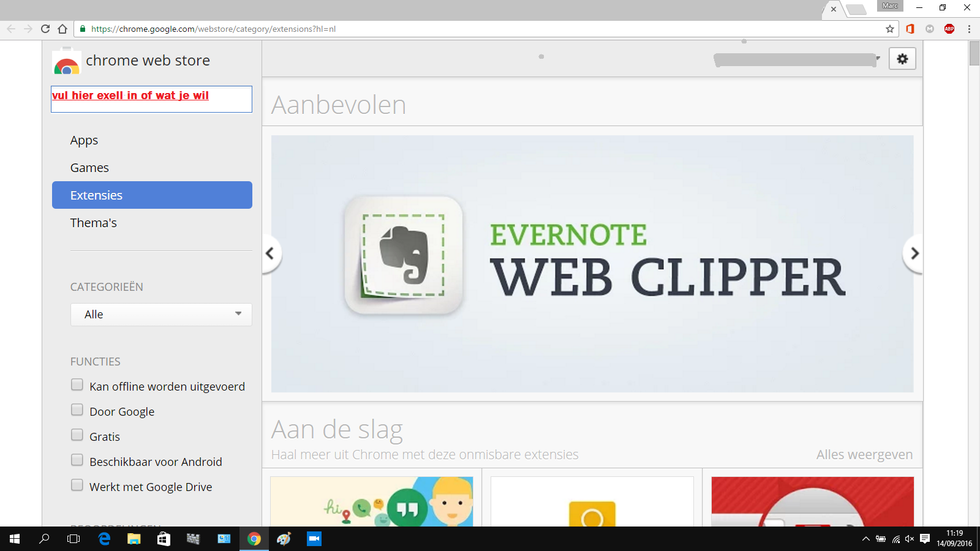Check the 'Gratis' filter
The image size is (980, 551).
coord(77,435)
